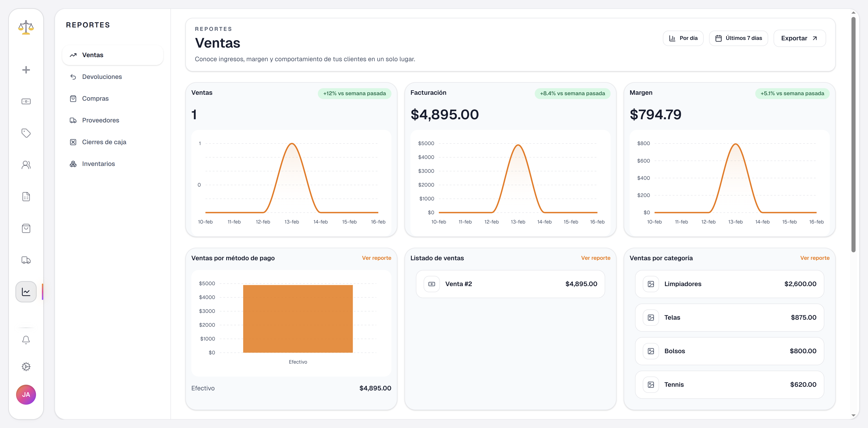The image size is (868, 428).
Task: Click 'Ver reporte' for Ventas por categoría
Action: point(814,258)
